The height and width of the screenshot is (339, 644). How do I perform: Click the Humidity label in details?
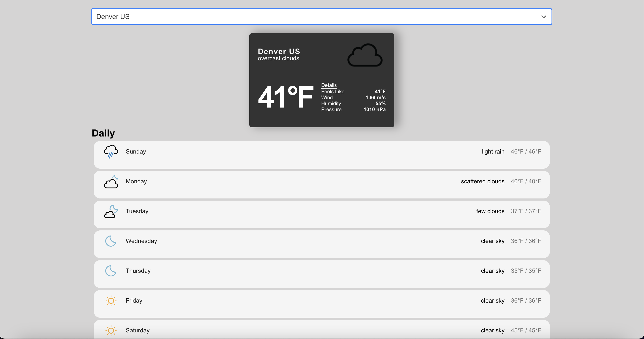point(331,103)
